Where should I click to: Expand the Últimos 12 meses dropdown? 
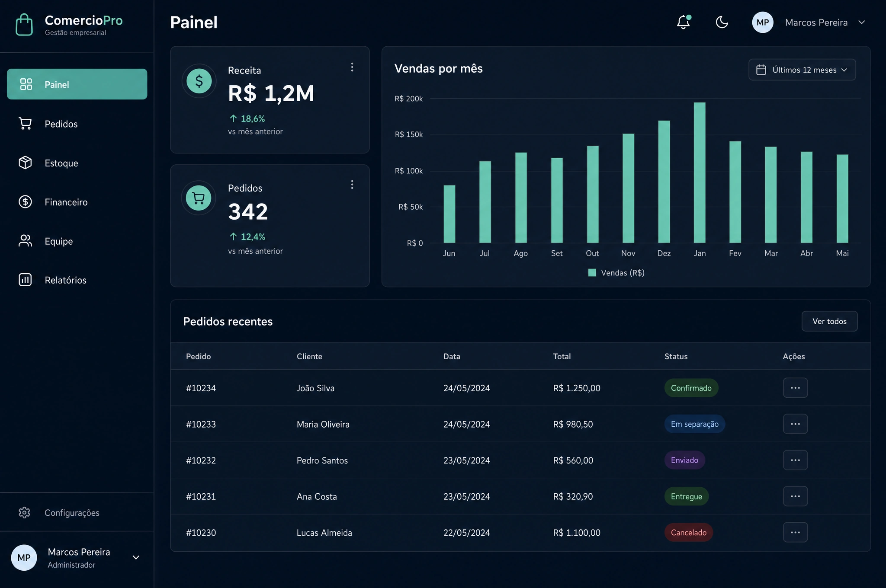802,70
